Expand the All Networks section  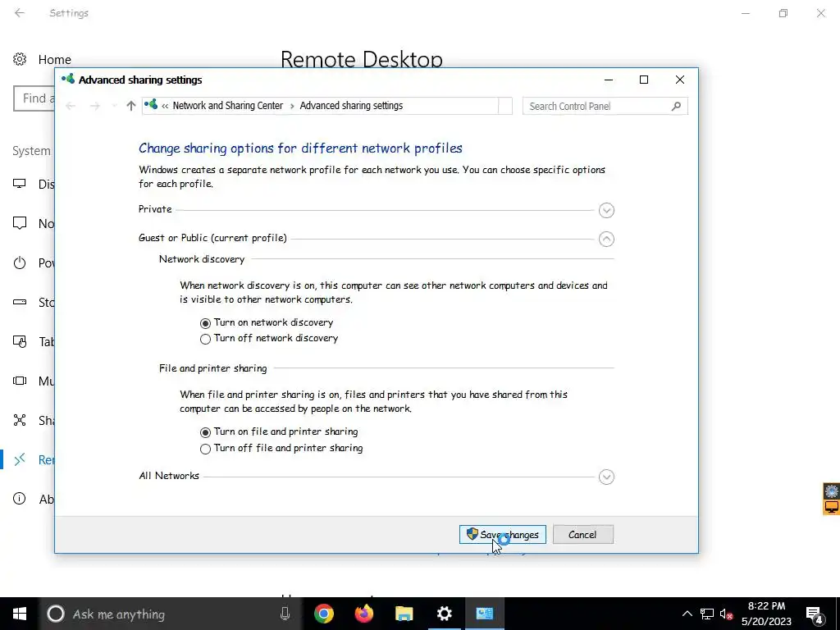pyautogui.click(x=606, y=477)
